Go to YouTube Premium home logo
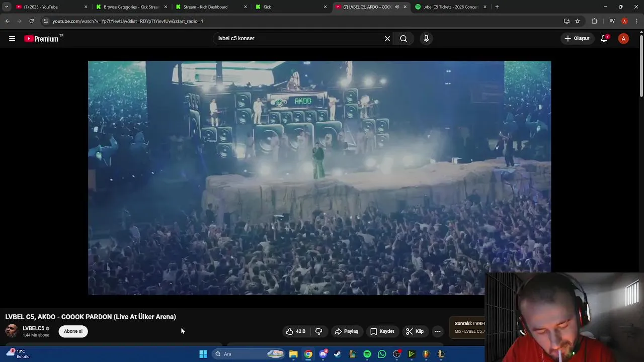The height and width of the screenshot is (362, 644). 41,39
